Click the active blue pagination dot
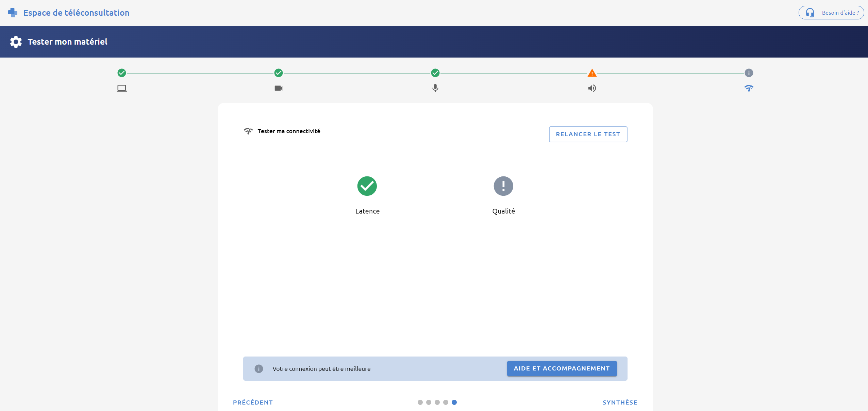 (454, 402)
